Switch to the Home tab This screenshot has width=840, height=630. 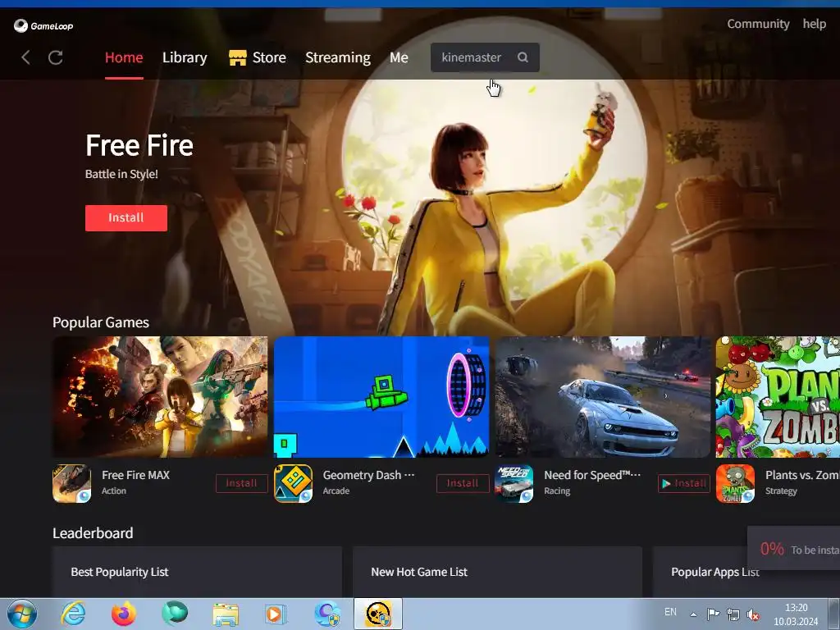pos(124,57)
